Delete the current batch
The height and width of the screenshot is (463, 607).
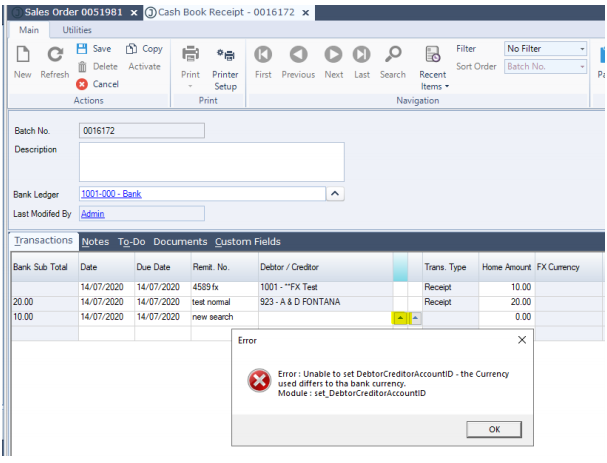98,67
